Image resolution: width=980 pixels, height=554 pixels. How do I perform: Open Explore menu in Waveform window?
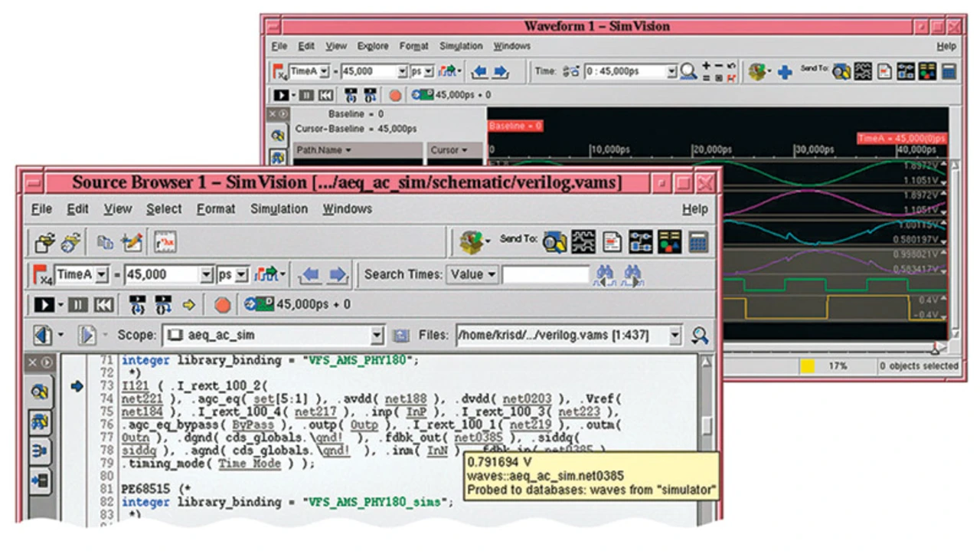tap(373, 46)
